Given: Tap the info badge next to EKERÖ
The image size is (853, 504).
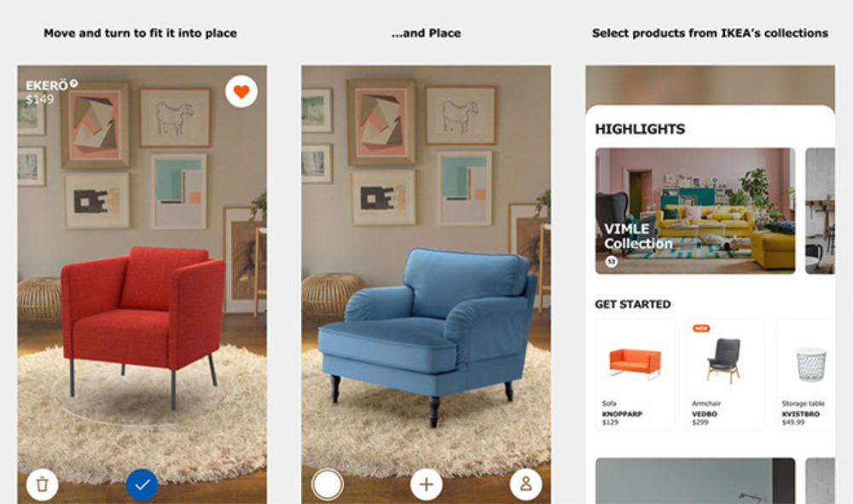Looking at the screenshot, I should tap(74, 84).
